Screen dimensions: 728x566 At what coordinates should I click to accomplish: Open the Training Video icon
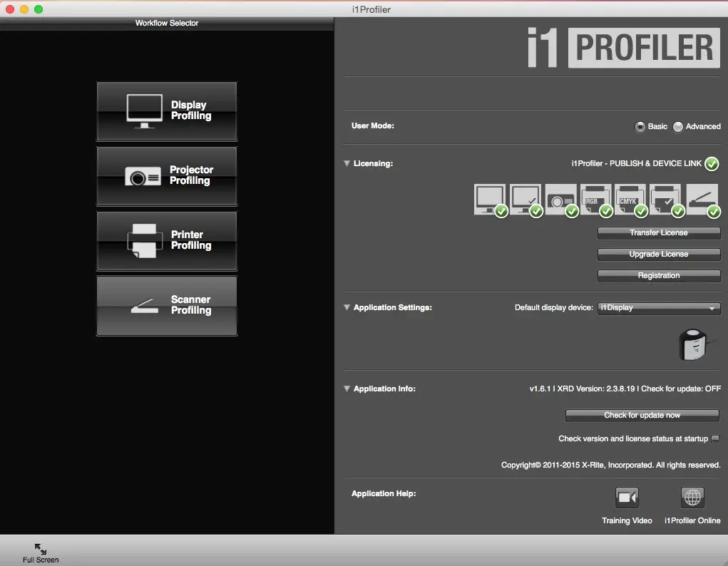(627, 498)
